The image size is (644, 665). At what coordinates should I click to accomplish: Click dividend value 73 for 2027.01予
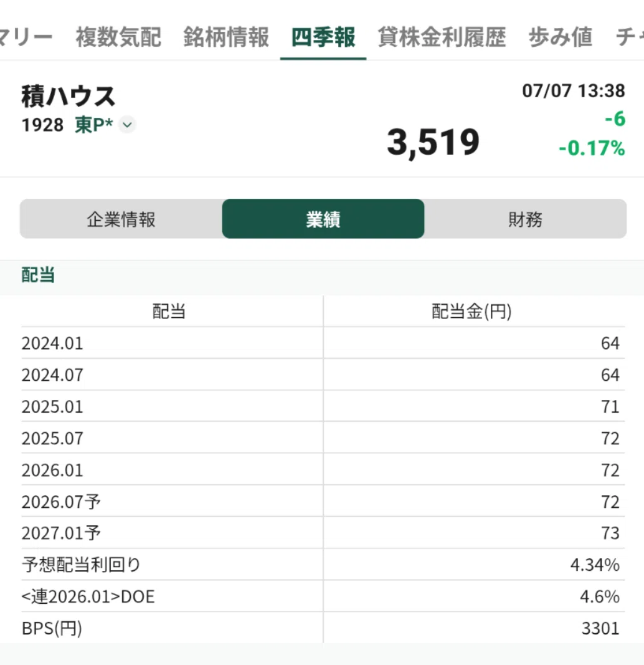610,533
